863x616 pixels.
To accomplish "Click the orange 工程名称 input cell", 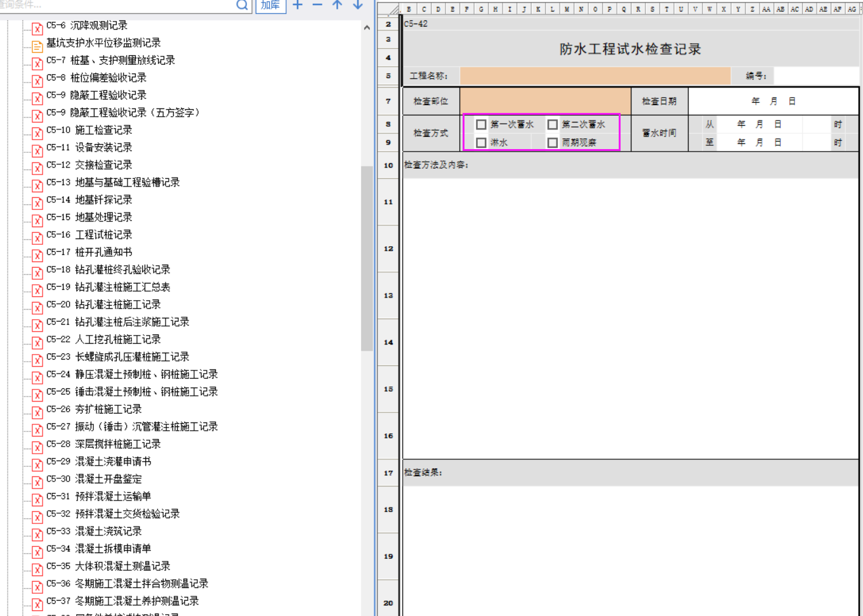I will coord(595,76).
